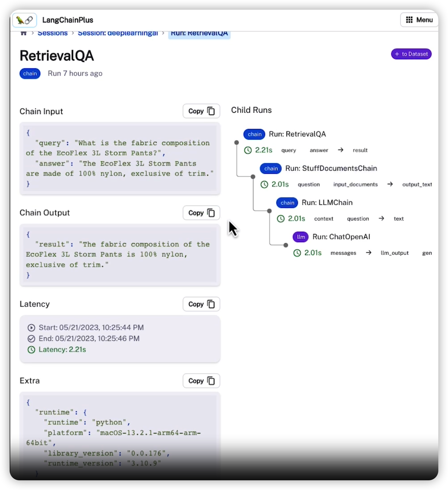Viewport: 448px width, 490px height.
Task: Click the tree node dot for LLMChain
Action: (269, 211)
